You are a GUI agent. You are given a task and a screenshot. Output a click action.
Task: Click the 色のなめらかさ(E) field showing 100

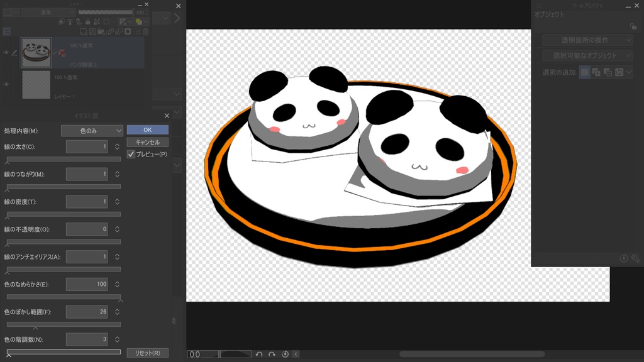pos(87,284)
